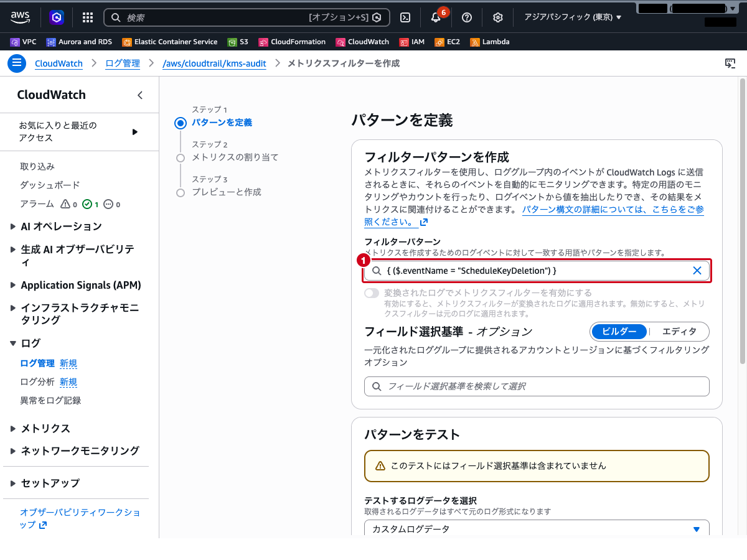Open the help question mark menu
Image resolution: width=747 pixels, height=560 pixels.
pos(467,17)
